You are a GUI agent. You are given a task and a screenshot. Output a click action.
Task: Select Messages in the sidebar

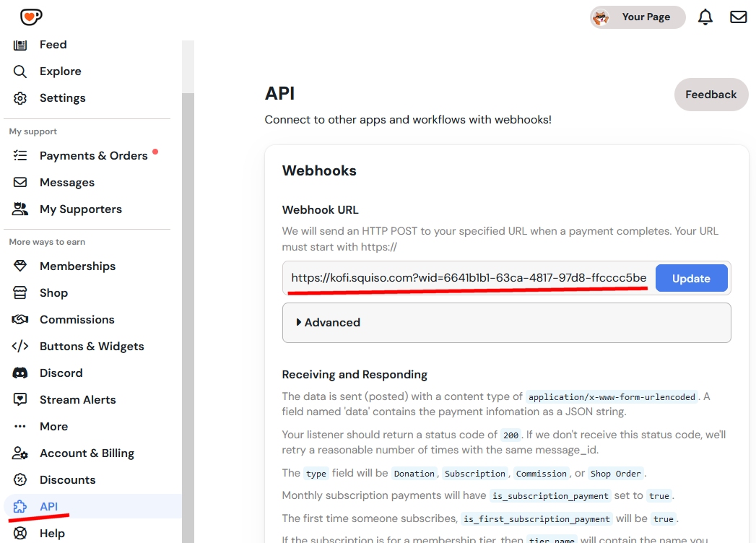[x=67, y=182]
